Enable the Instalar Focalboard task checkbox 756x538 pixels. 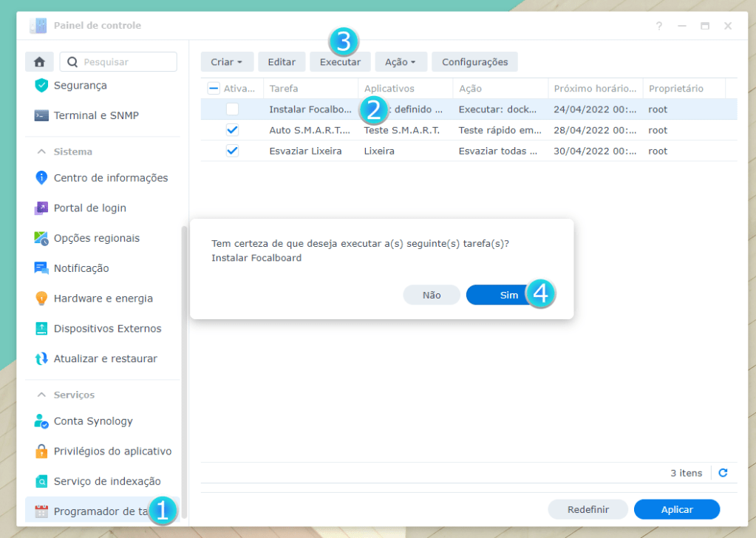click(232, 109)
